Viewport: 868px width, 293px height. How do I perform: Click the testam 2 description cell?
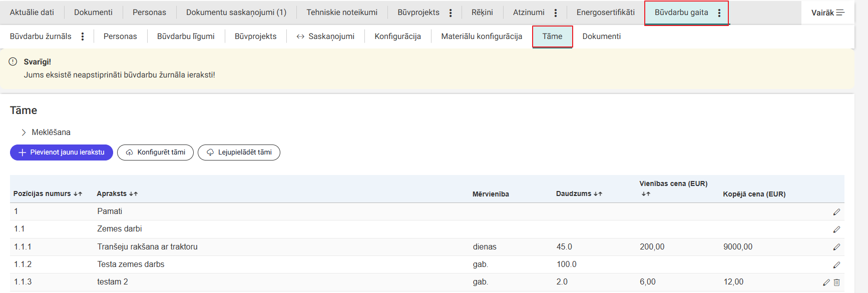(x=113, y=282)
